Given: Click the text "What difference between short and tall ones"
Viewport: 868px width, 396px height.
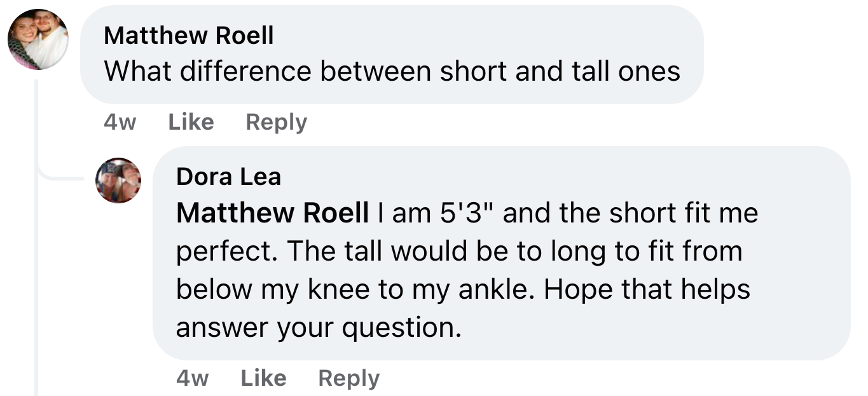Looking at the screenshot, I should pyautogui.click(x=392, y=71).
